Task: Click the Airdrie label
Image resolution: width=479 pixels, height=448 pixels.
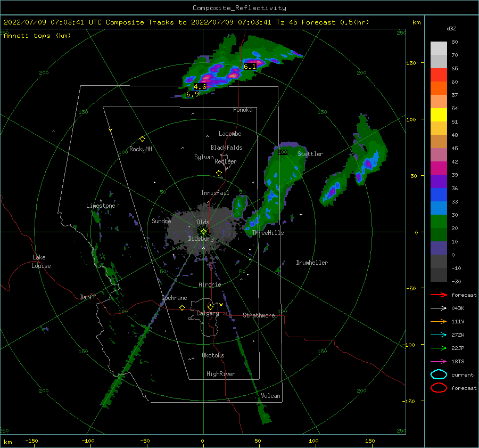Action: (x=210, y=284)
